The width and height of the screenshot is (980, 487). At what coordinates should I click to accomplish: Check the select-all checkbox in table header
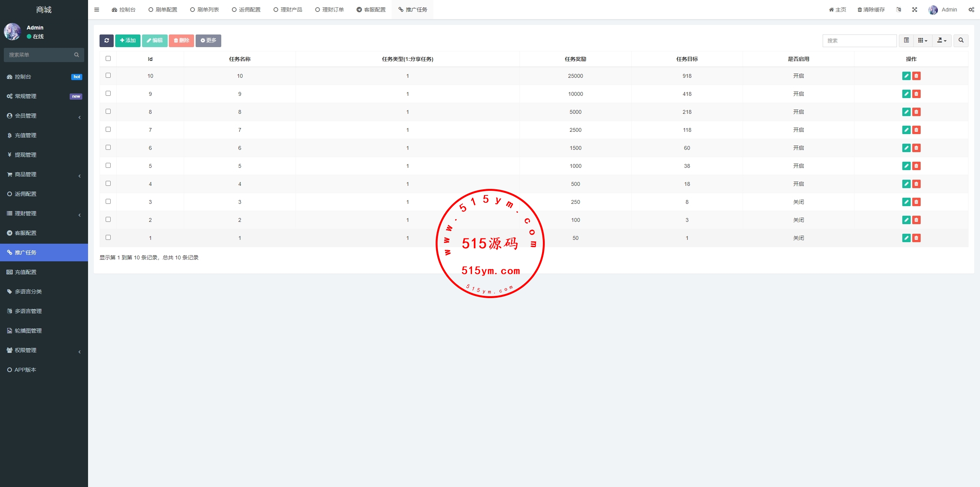point(108,59)
